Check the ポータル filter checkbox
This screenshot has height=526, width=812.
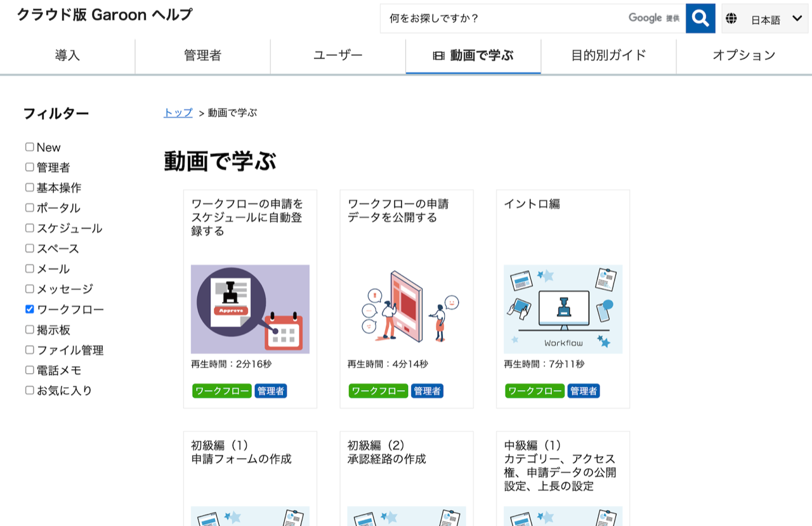coord(30,208)
